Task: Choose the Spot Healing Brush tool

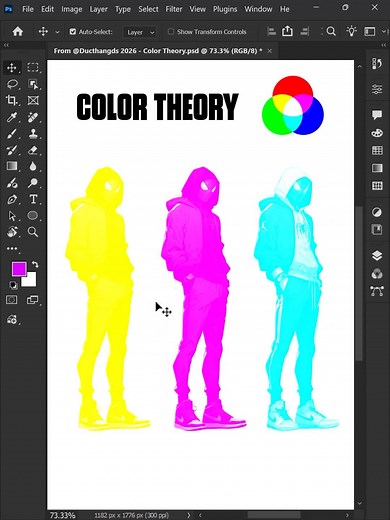Action: [x=33, y=117]
